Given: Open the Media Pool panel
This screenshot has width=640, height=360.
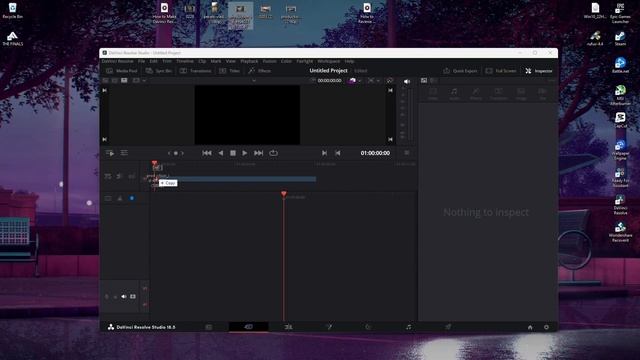Looking at the screenshot, I should click(x=122, y=71).
